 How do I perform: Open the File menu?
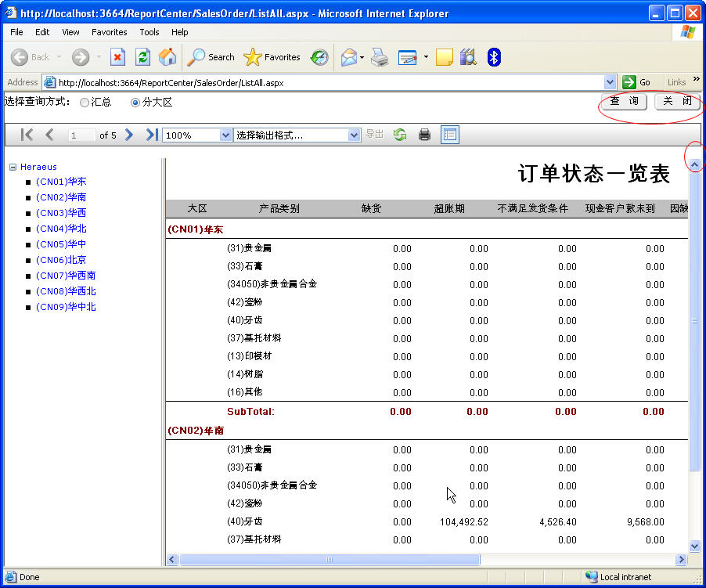pyautogui.click(x=16, y=32)
